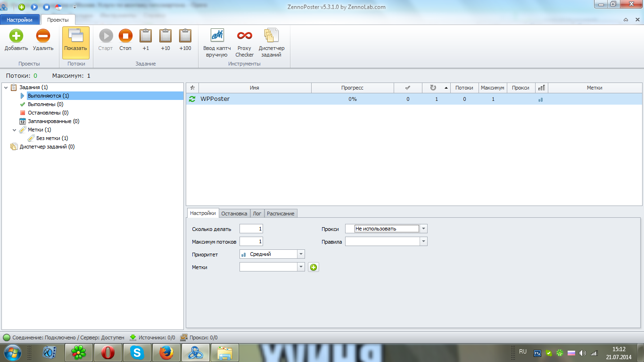Open Firefox from the Windows taskbar
644x362 pixels.
point(165,353)
